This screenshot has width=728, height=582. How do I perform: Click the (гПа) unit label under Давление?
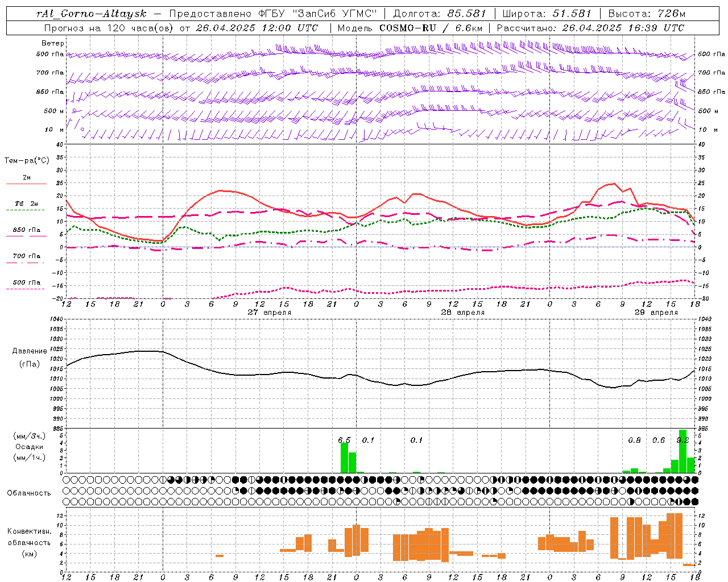(x=30, y=364)
